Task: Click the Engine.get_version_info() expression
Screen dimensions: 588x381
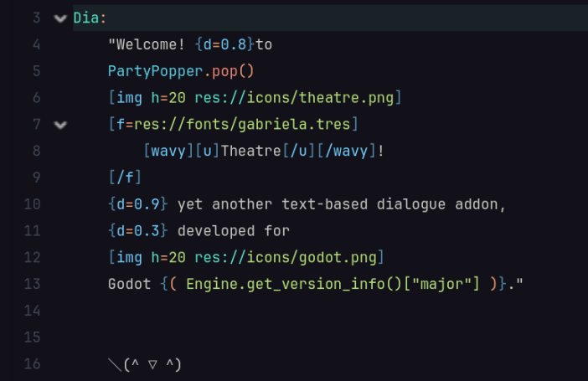Action: pyautogui.click(x=294, y=284)
